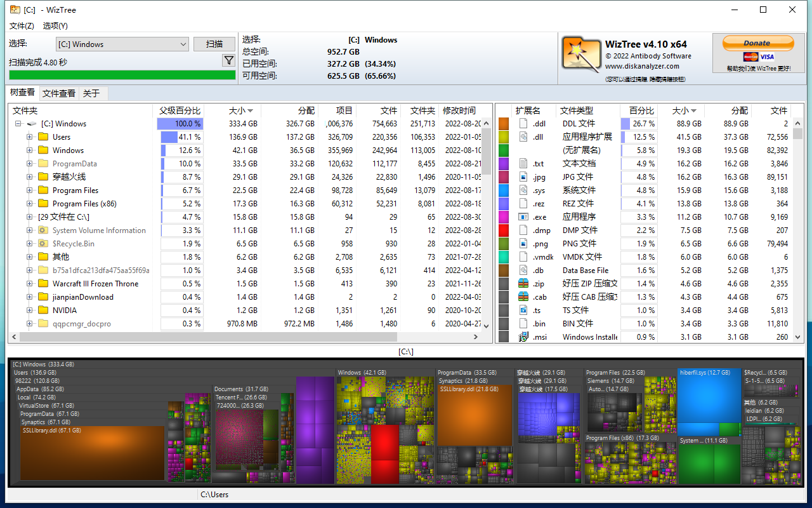Open the 文件(Z) menu

pos(22,26)
